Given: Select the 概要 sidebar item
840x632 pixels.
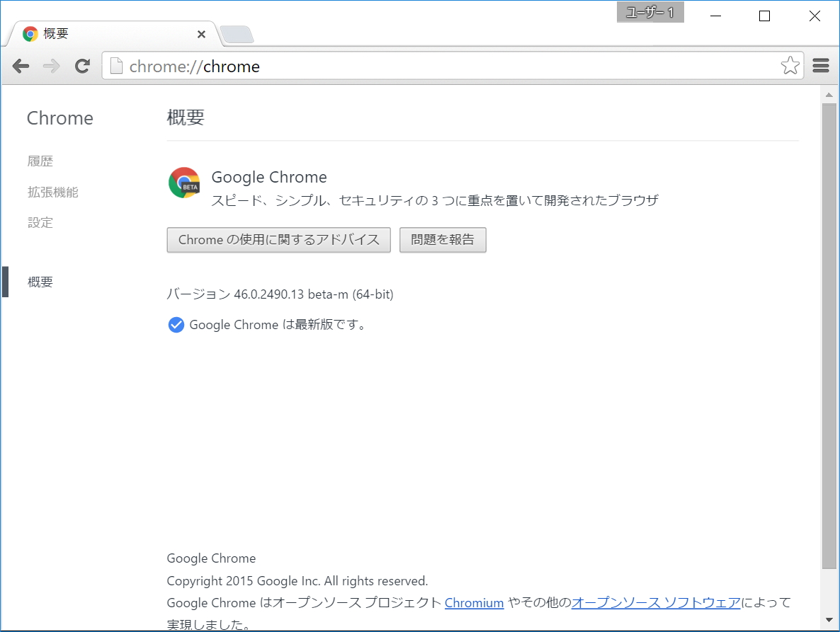Looking at the screenshot, I should point(40,282).
